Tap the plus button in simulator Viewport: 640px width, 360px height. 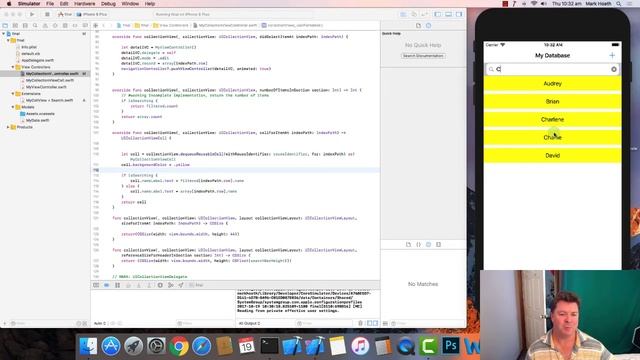[612, 56]
